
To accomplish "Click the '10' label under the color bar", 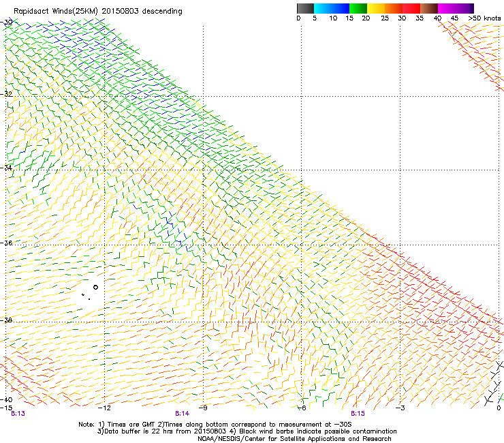I will tap(333, 18).
